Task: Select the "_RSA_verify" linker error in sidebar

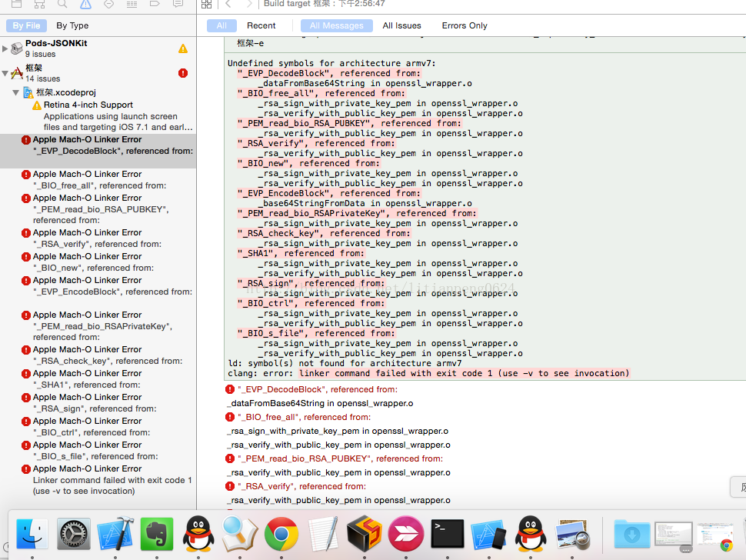Action: pos(98,238)
